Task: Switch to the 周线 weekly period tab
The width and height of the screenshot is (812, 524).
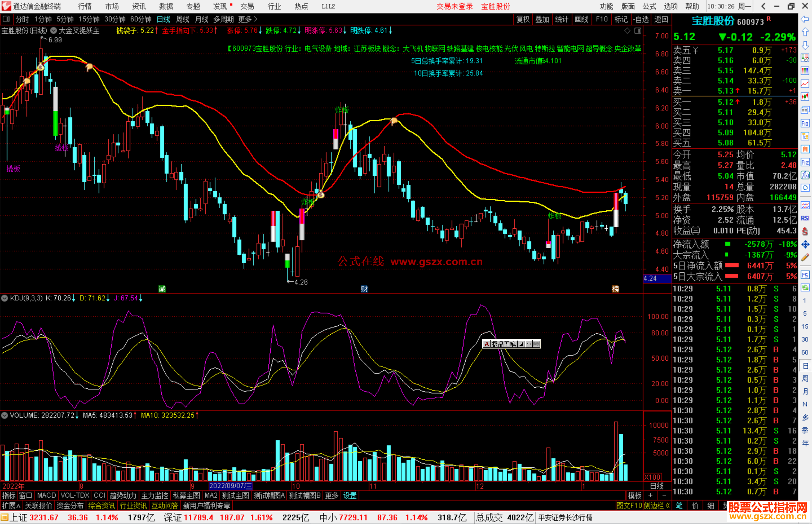Action: pyautogui.click(x=183, y=19)
